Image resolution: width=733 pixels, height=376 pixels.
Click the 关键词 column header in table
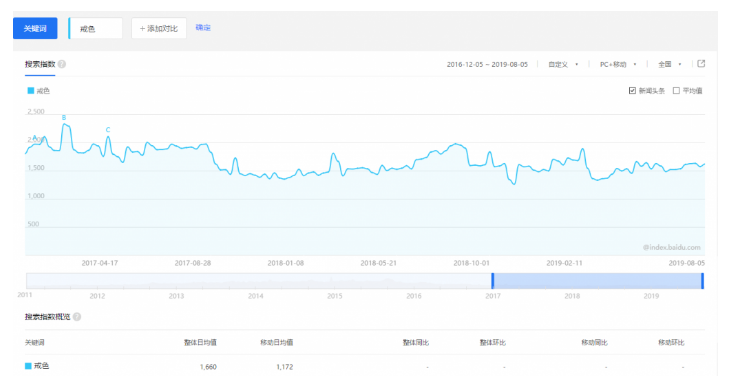[35, 342]
